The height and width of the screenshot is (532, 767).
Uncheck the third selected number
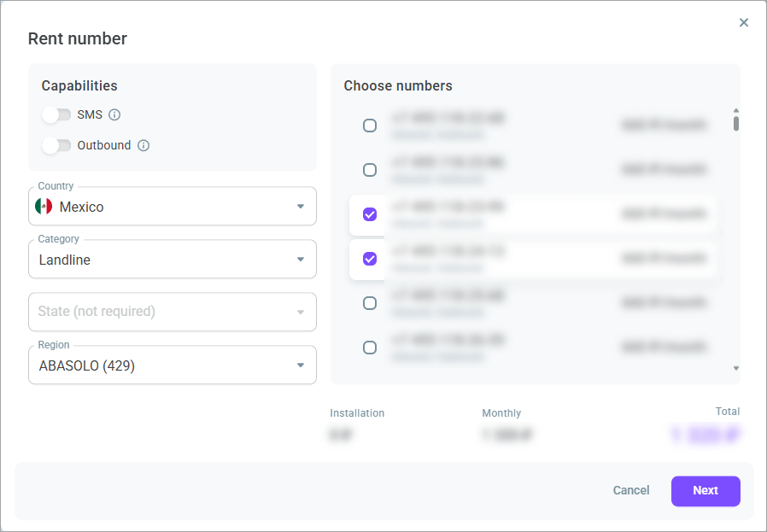pos(368,214)
